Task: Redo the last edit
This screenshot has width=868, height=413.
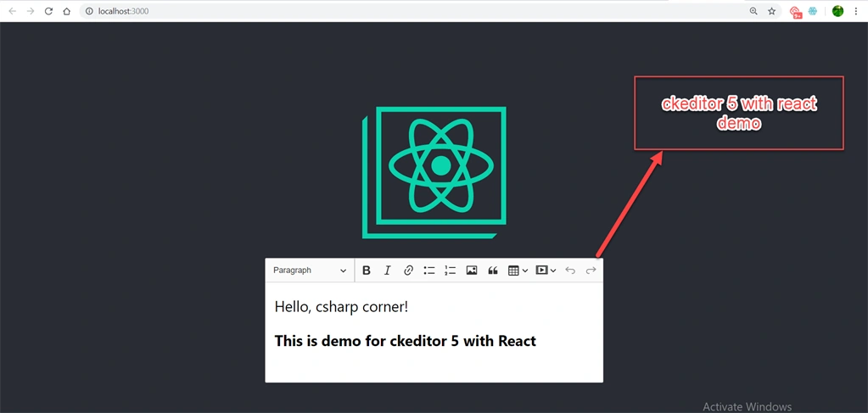Action: pyautogui.click(x=591, y=271)
